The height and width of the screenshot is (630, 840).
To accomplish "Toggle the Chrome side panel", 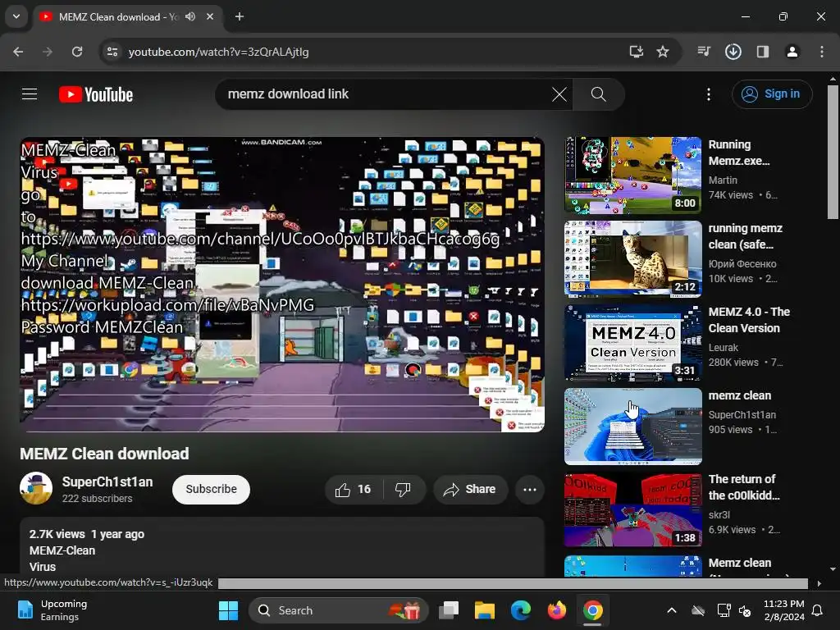I will point(762,52).
